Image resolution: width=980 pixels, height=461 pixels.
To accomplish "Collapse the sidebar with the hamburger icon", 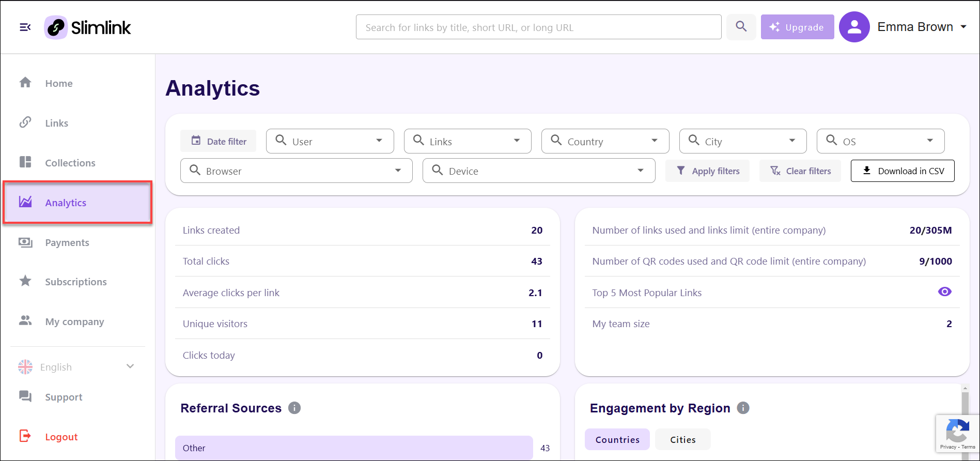I will coord(25,27).
